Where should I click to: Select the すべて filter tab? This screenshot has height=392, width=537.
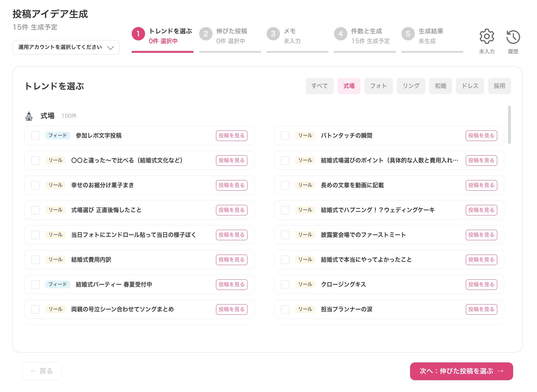320,86
